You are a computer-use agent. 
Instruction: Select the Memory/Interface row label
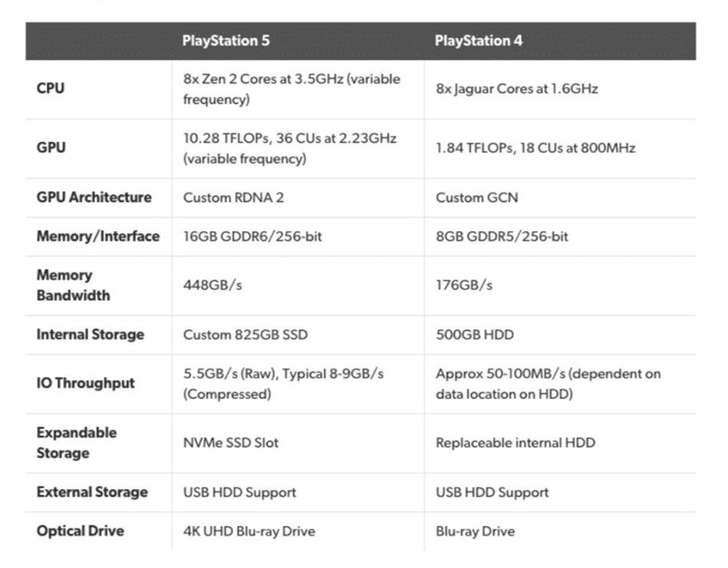(97, 236)
